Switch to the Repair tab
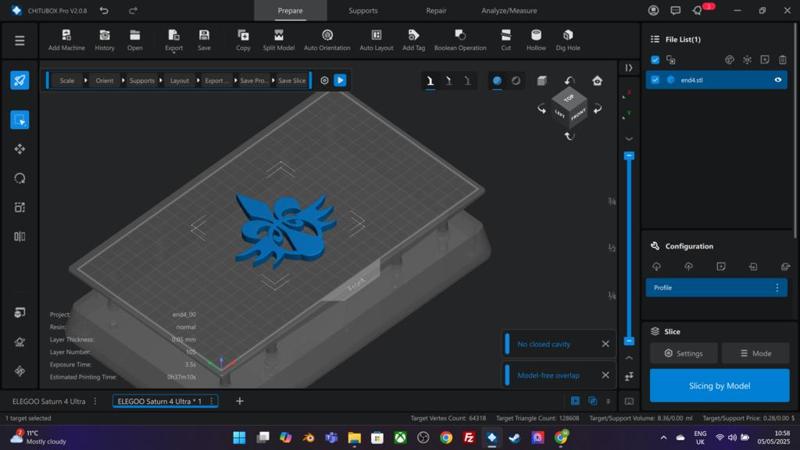 (436, 10)
